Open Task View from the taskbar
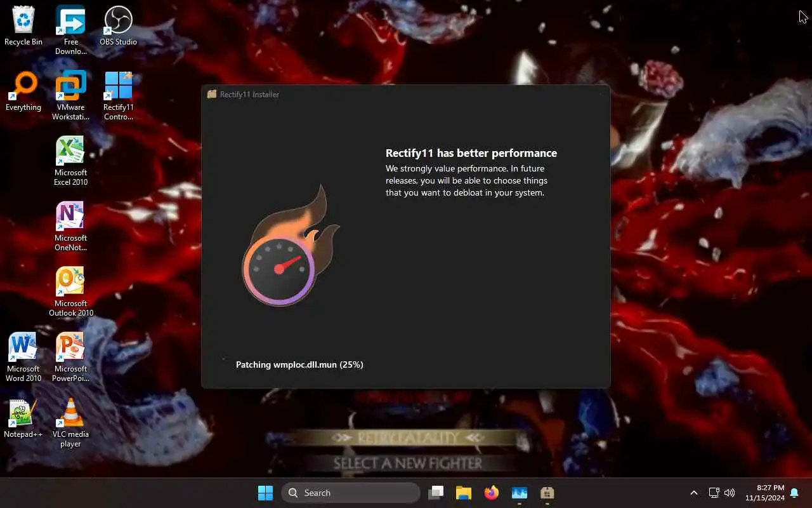This screenshot has height=508, width=812. click(436, 493)
